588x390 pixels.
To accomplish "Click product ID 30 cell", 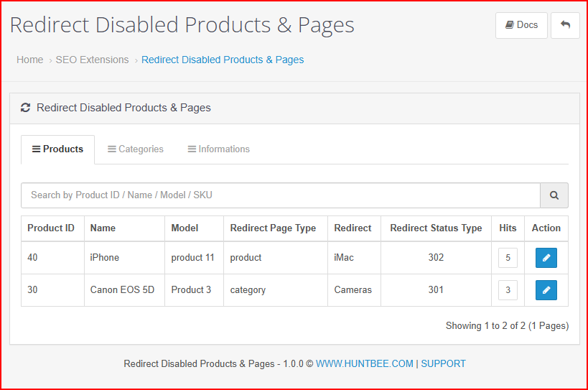I will click(x=52, y=290).
